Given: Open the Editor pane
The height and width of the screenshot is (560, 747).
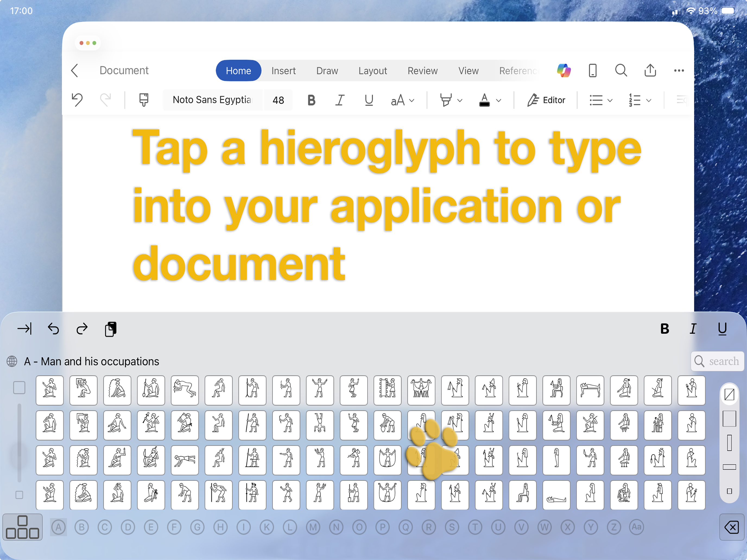Looking at the screenshot, I should 546,100.
